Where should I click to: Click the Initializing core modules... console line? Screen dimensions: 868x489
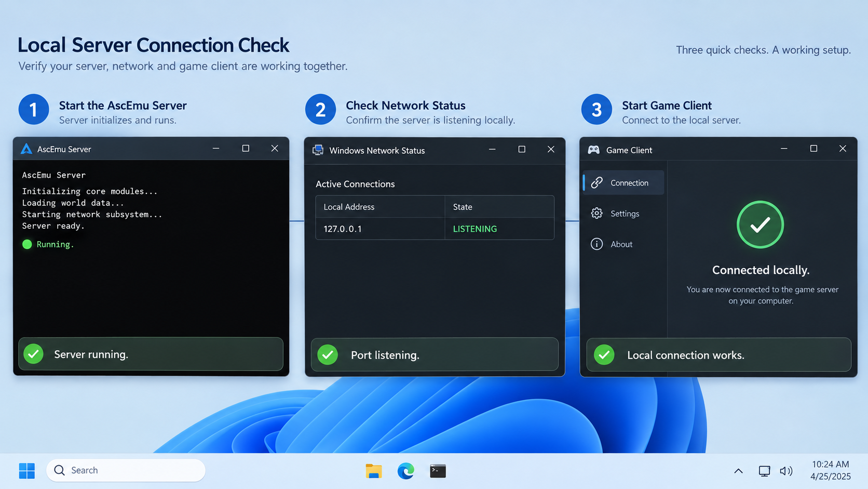point(89,191)
